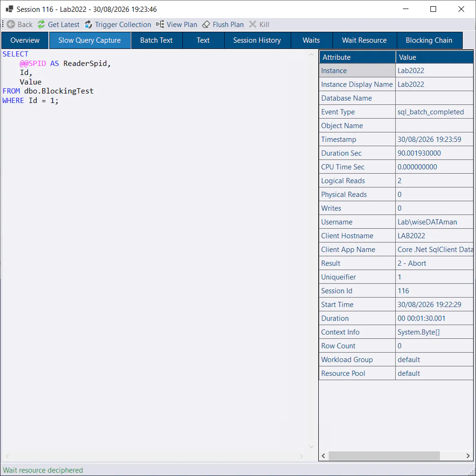
Task: Select the Context Info value System.Byte[]
Action: click(434, 332)
